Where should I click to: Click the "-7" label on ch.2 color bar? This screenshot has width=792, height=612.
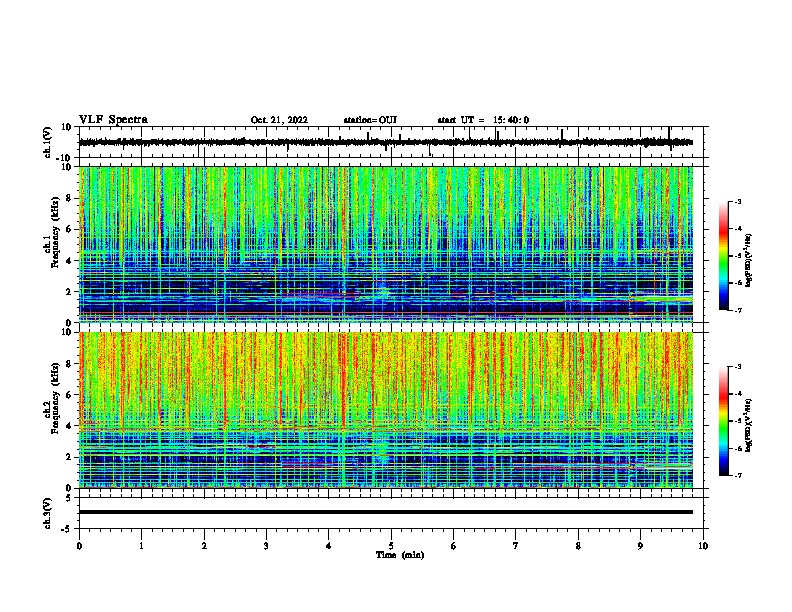(738, 476)
